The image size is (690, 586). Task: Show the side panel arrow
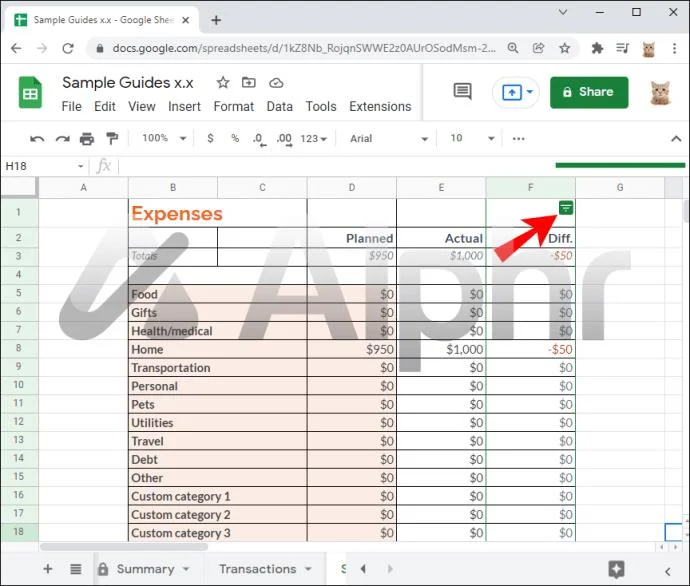point(668,571)
